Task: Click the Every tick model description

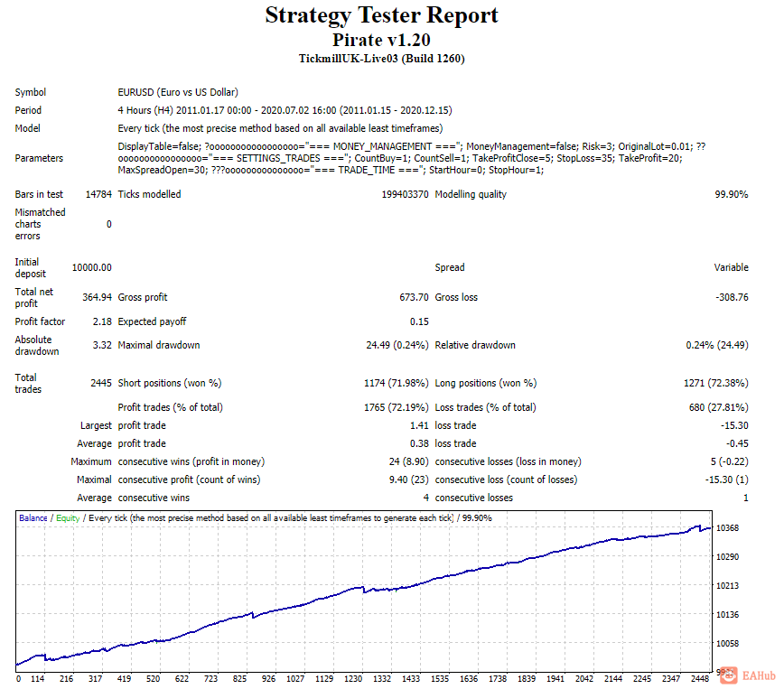Action: 280,128
